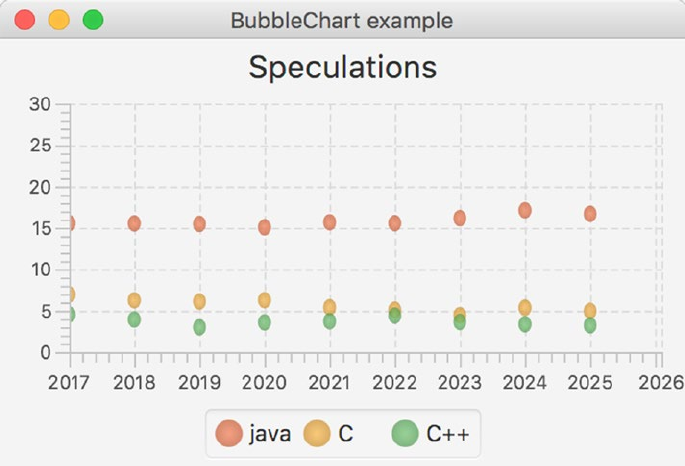The image size is (685, 466).
Task: Click the C++ legend label text
Action: [447, 434]
